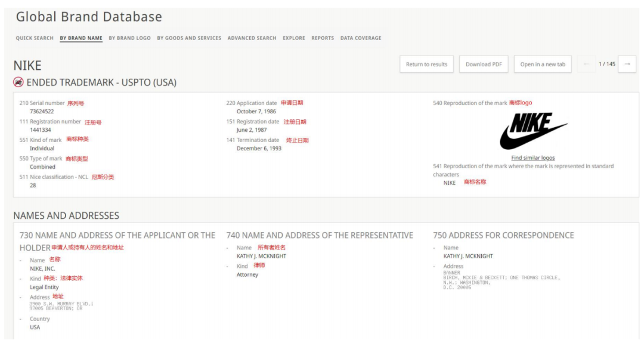Image resolution: width=644 pixels, height=349 pixels.
Task: Click termination date December 6, 1993
Action: tap(259, 149)
